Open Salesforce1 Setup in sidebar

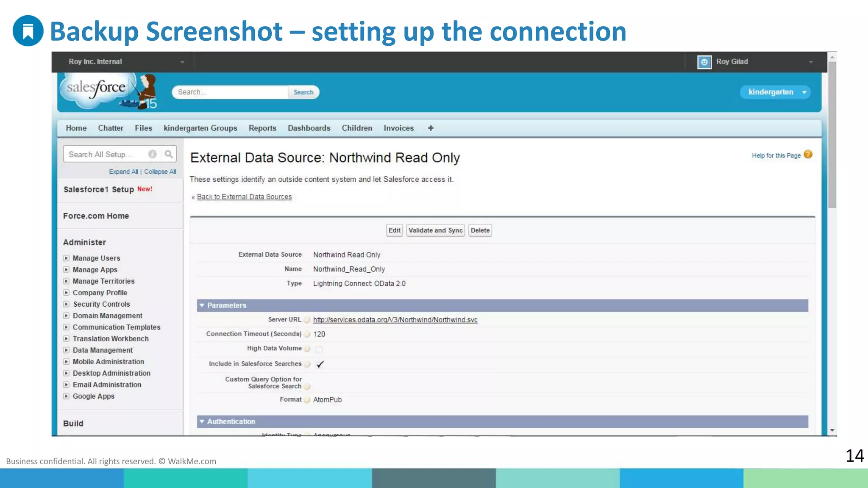pos(99,189)
